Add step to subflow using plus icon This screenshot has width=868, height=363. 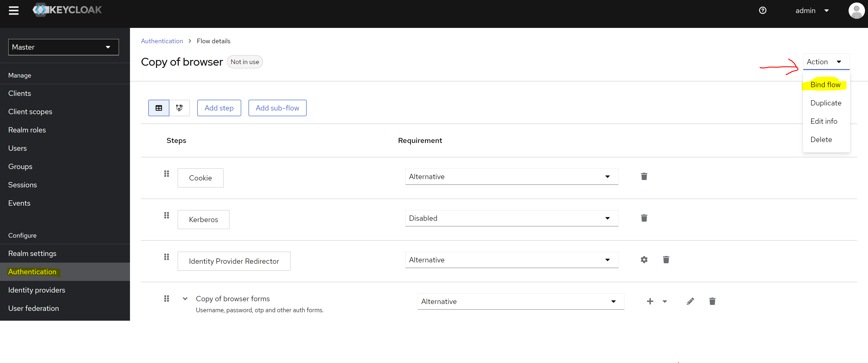pos(650,301)
